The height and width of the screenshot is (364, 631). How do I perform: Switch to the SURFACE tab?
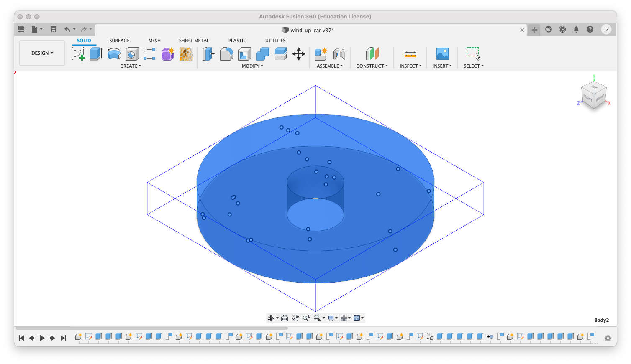pyautogui.click(x=119, y=41)
